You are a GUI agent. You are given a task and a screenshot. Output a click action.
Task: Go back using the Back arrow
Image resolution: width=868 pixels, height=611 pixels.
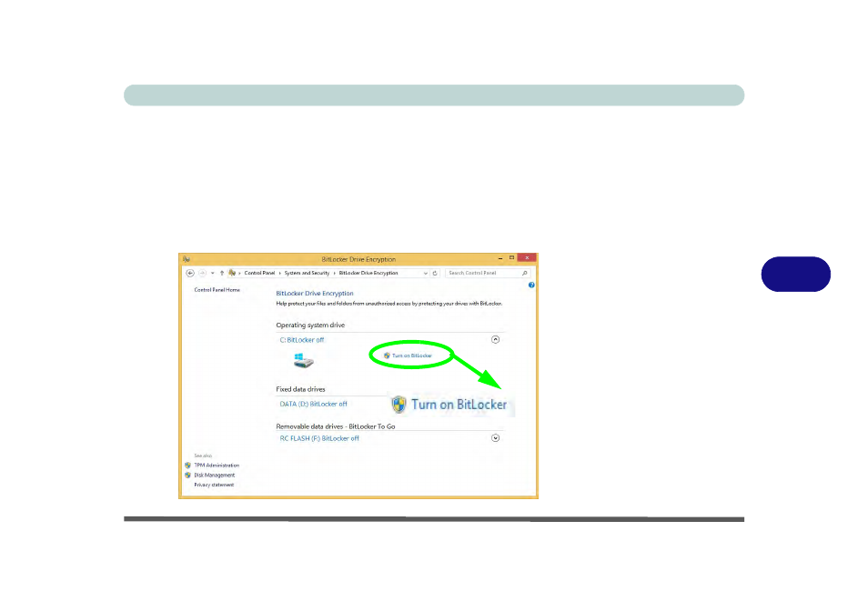click(x=190, y=273)
